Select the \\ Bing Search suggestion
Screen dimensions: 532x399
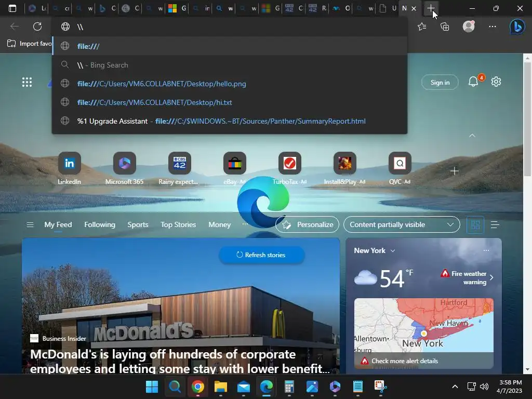tap(230, 65)
